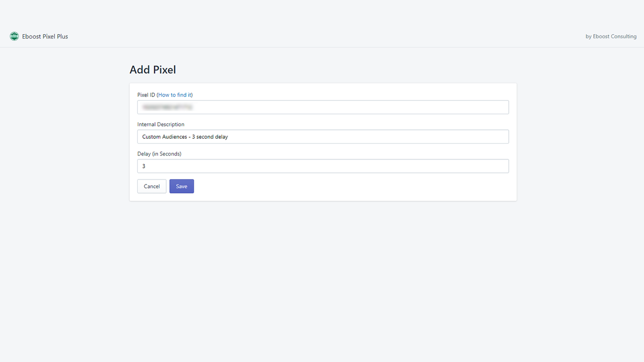
Task: Click the delay value showing 3
Action: click(x=143, y=166)
